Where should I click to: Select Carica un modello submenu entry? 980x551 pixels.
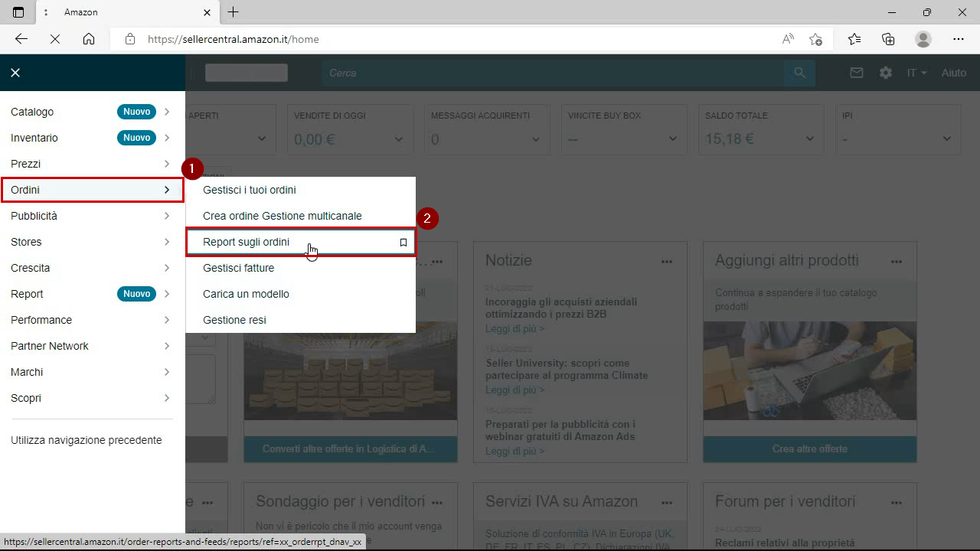246,294
